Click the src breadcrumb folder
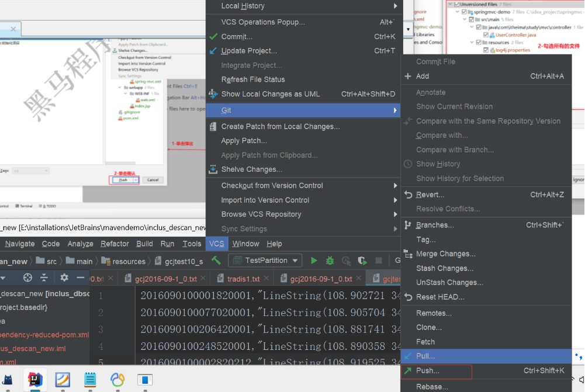The width and height of the screenshot is (585, 392). 46,262
